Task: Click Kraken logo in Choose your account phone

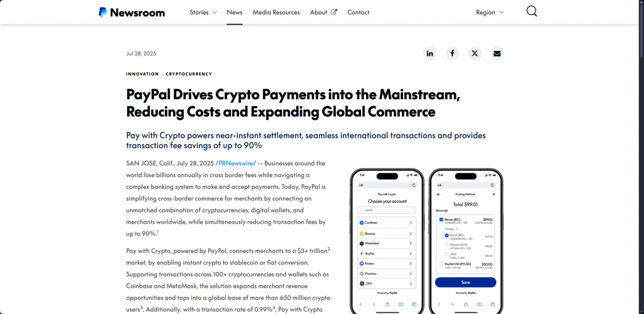Action: tap(362, 264)
